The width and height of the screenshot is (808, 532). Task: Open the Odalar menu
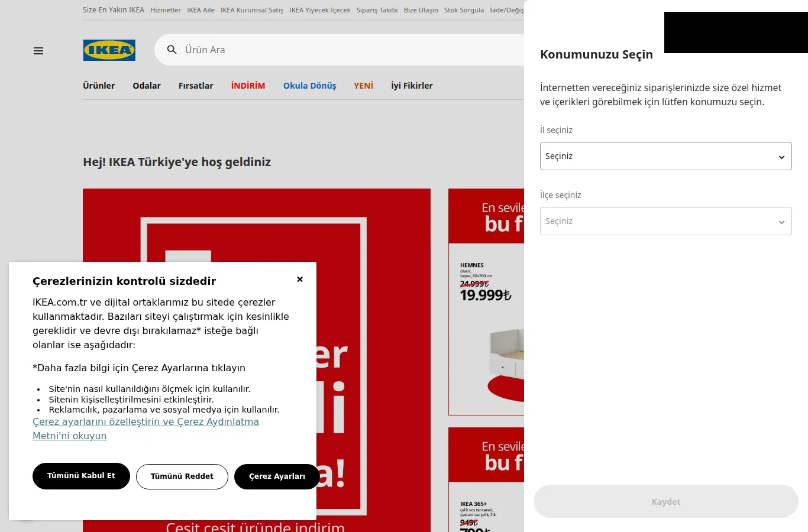[147, 86]
